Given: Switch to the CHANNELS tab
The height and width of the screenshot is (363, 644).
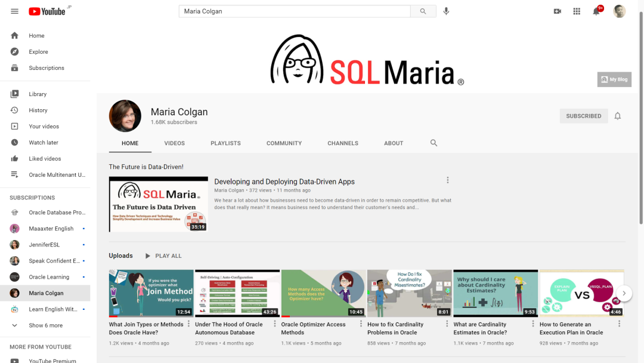Looking at the screenshot, I should pos(342,143).
